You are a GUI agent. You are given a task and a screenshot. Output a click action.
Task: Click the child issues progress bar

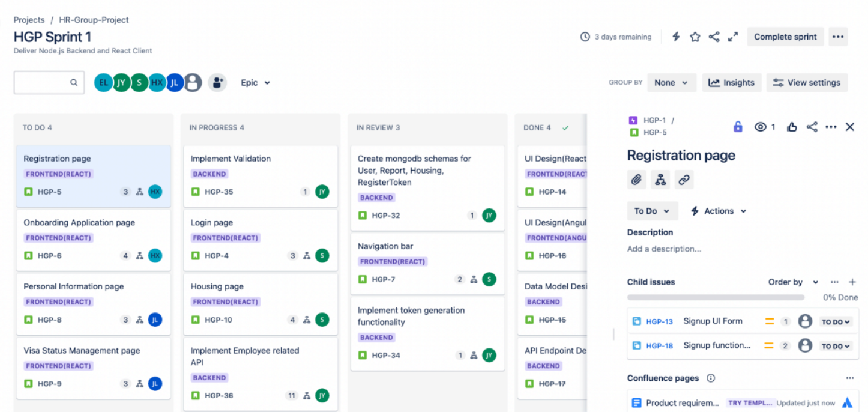[716, 297]
